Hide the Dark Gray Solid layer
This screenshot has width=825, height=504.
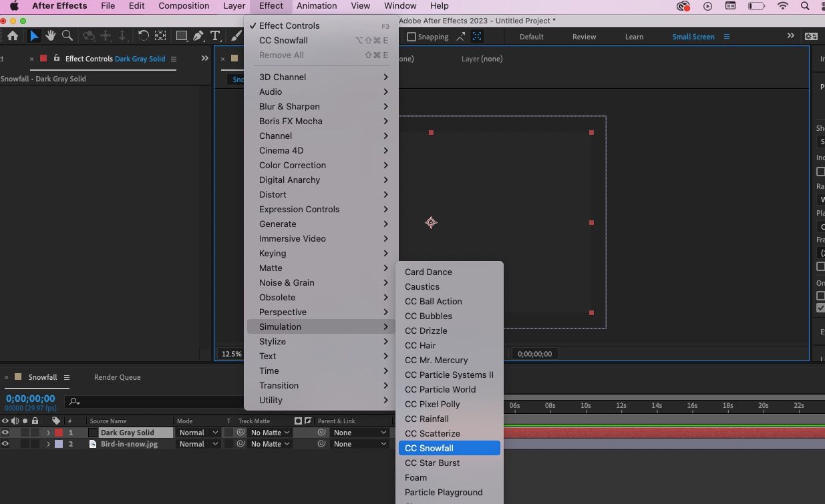tap(5, 433)
